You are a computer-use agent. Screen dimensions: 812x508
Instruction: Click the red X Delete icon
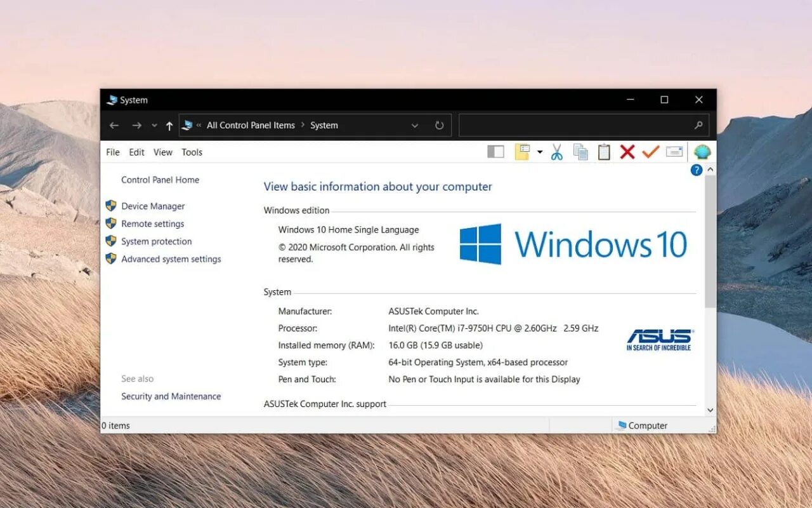627,152
